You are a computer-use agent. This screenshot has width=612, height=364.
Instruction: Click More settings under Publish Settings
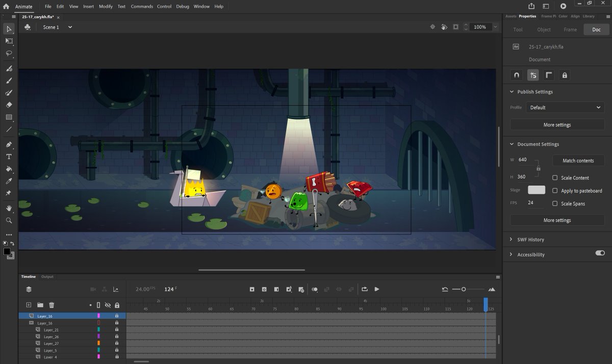coord(557,125)
